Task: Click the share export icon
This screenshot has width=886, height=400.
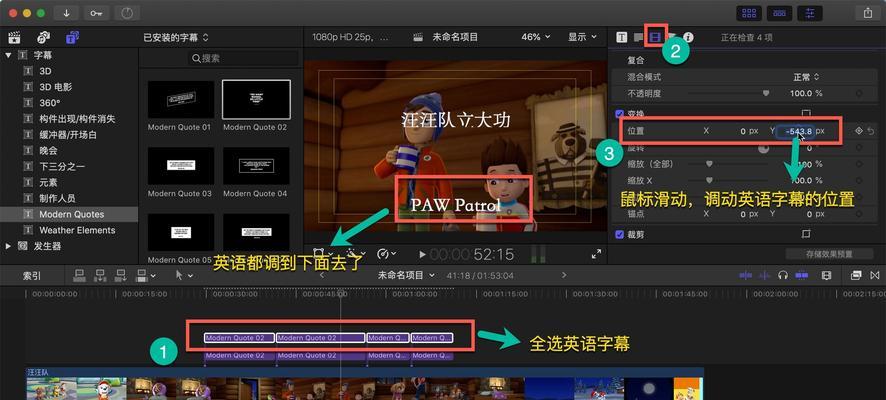Action: point(868,12)
